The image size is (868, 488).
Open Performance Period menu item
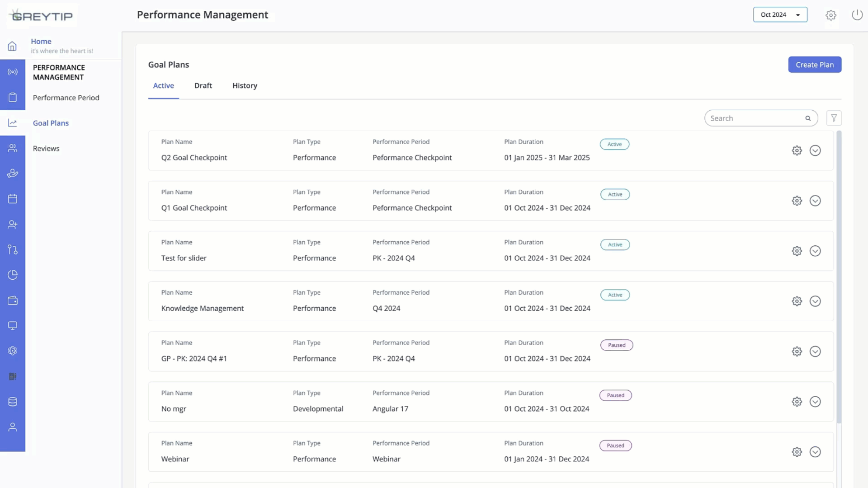tap(66, 98)
